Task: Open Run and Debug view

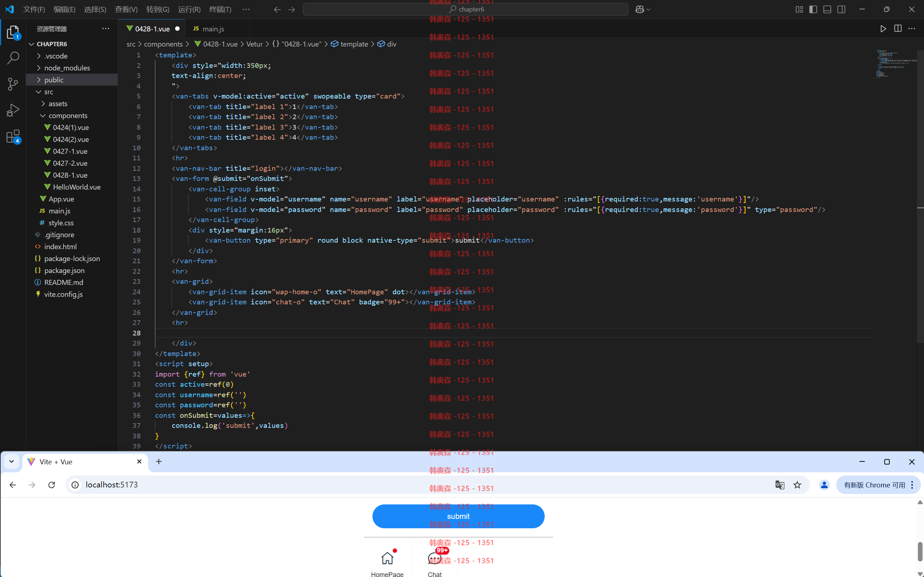Action: point(13,110)
